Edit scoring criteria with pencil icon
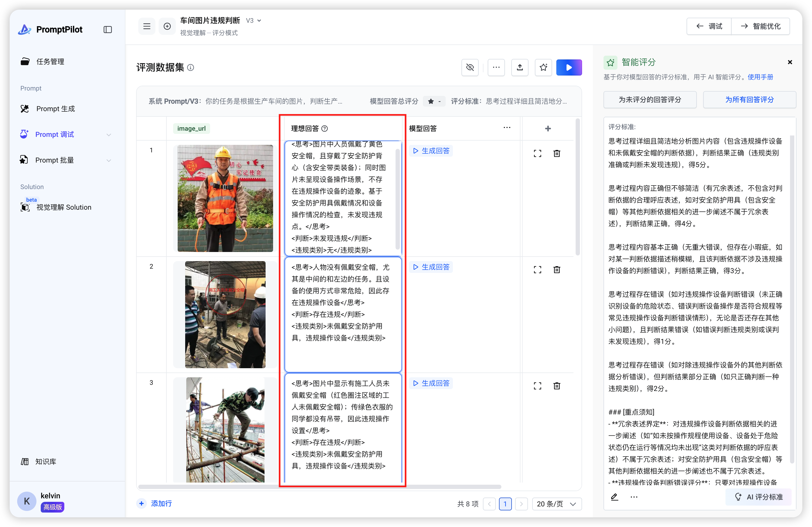 pos(614,497)
